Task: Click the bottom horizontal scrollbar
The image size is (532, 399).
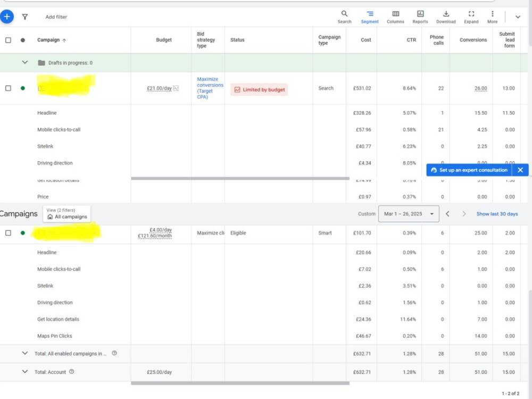Action: coord(240,383)
